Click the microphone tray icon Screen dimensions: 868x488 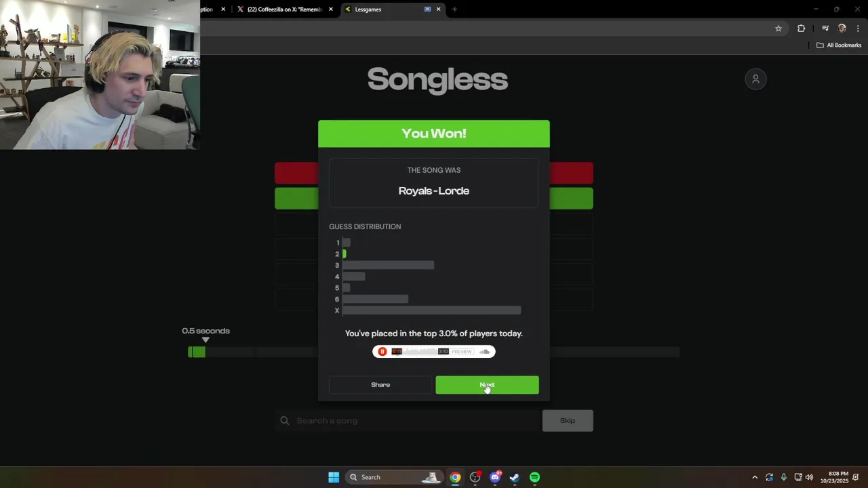coord(784,477)
